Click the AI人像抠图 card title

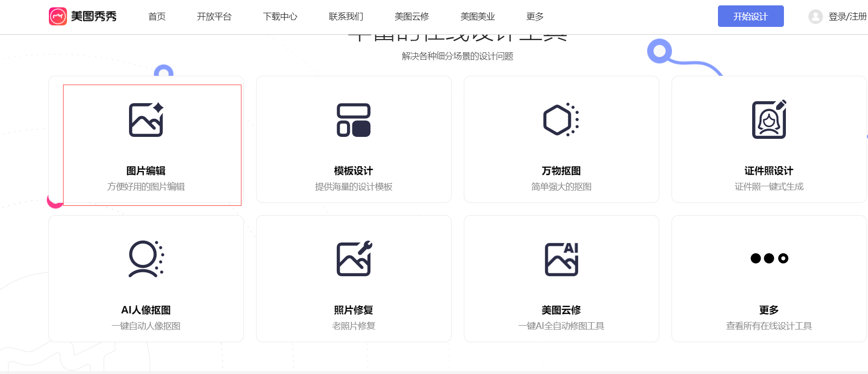click(146, 310)
